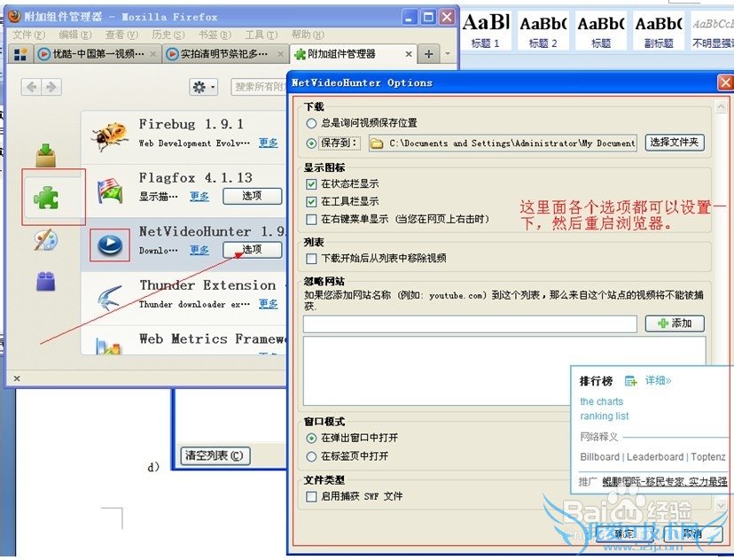Click the Thunder Extension bird icon
This screenshot has height=560, width=734.
pyautogui.click(x=110, y=299)
